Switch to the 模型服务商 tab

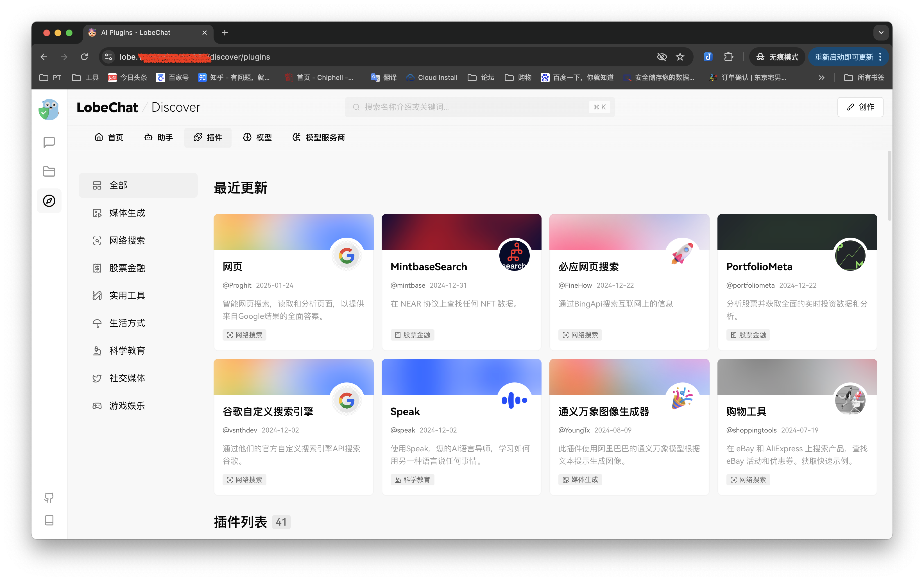coord(318,138)
